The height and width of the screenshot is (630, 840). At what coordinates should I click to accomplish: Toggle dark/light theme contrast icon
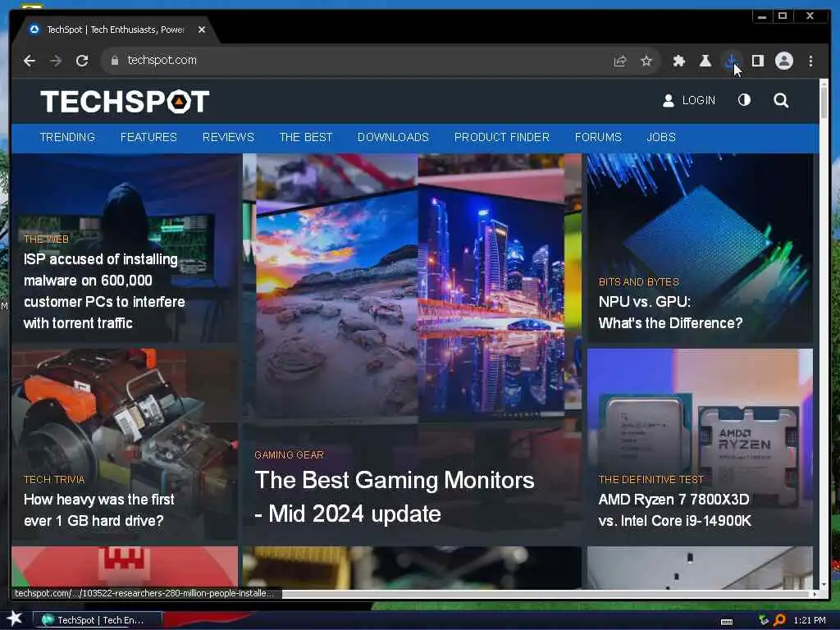(744, 100)
